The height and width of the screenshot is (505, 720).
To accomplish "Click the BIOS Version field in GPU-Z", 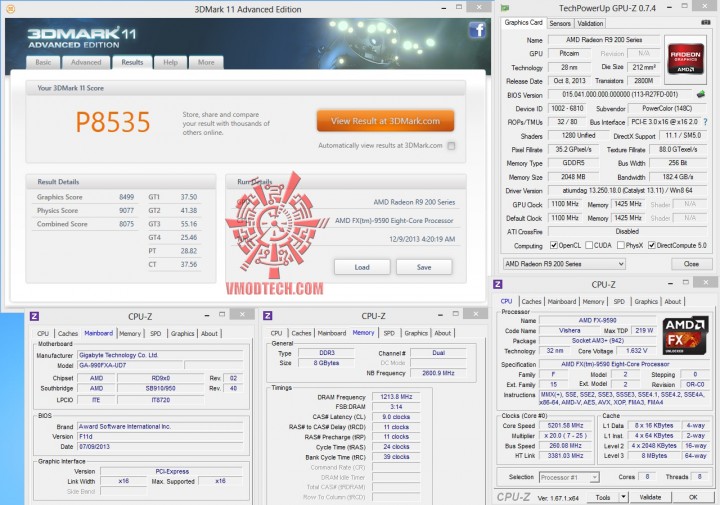I will [x=620, y=95].
